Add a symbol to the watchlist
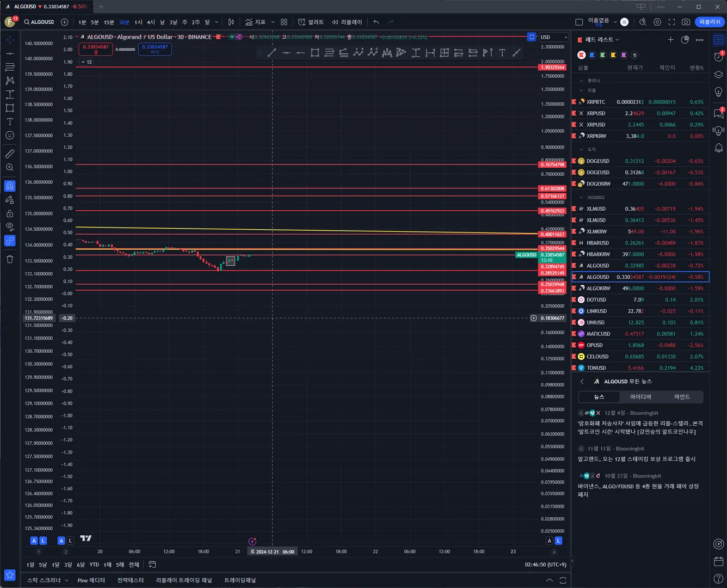The width and height of the screenshot is (727, 588). click(670, 40)
